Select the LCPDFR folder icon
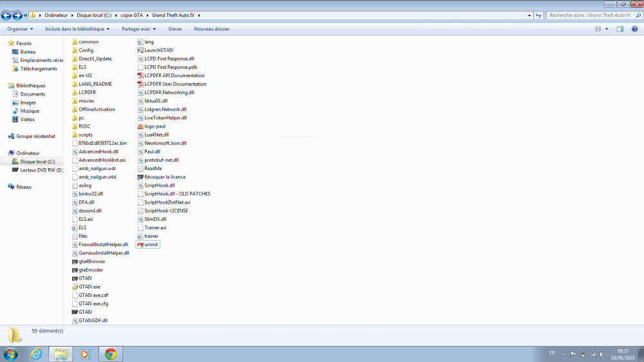Screen dimensions: 644x362 pyautogui.click(x=74, y=93)
